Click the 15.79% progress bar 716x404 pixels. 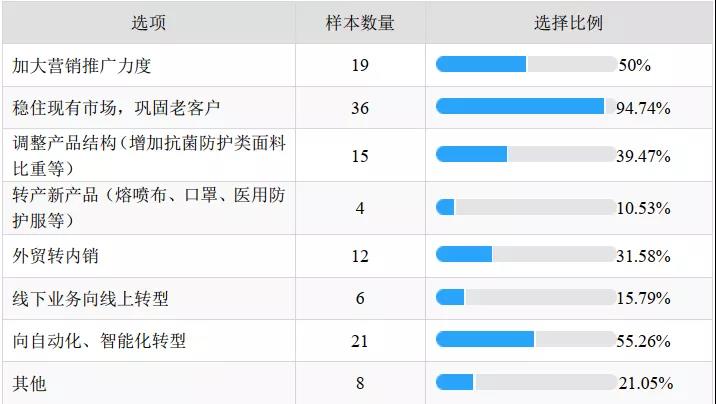526,297
